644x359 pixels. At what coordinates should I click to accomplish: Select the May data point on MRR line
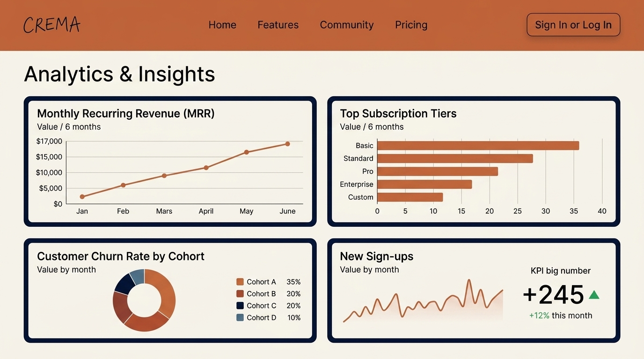[x=247, y=152]
